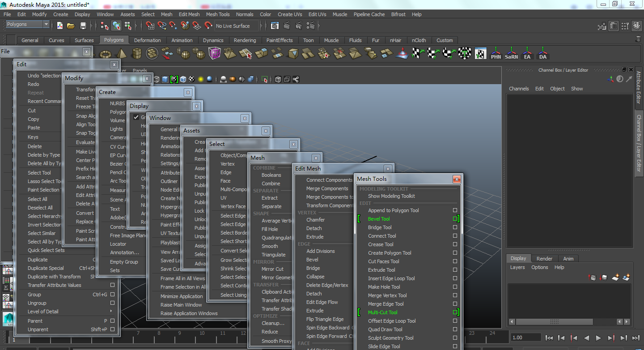Image resolution: width=644 pixels, height=350 pixels.
Task: Enable Snap to Points magnet icon
Action: (174, 26)
